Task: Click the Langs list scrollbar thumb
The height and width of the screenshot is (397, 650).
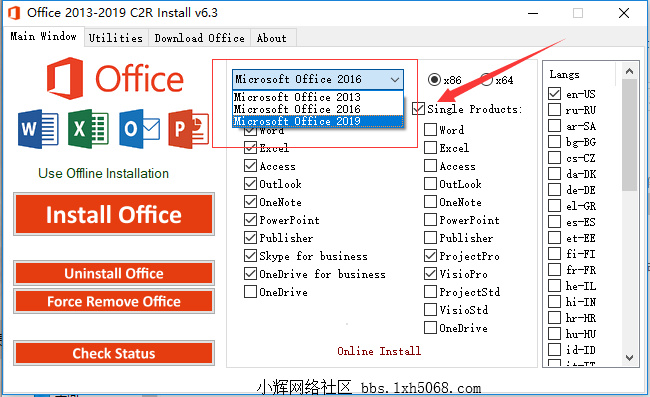Action: (629, 135)
